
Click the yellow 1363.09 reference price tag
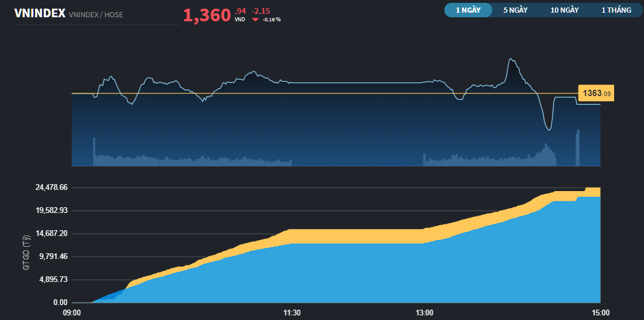[x=596, y=93]
